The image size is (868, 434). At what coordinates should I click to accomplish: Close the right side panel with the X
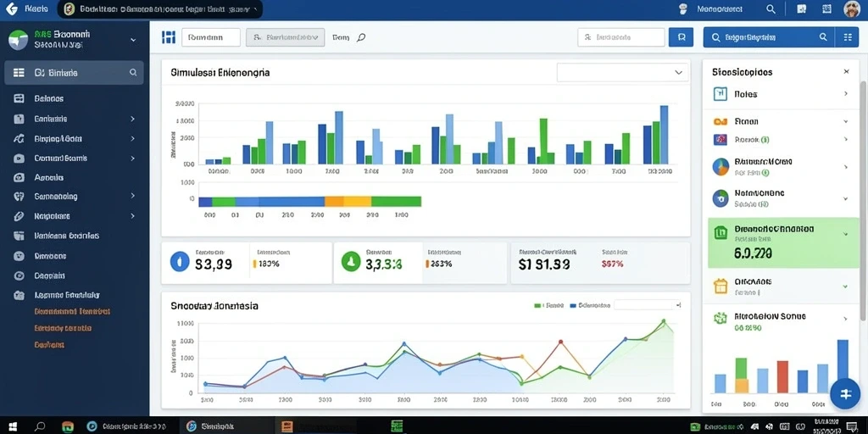(847, 72)
